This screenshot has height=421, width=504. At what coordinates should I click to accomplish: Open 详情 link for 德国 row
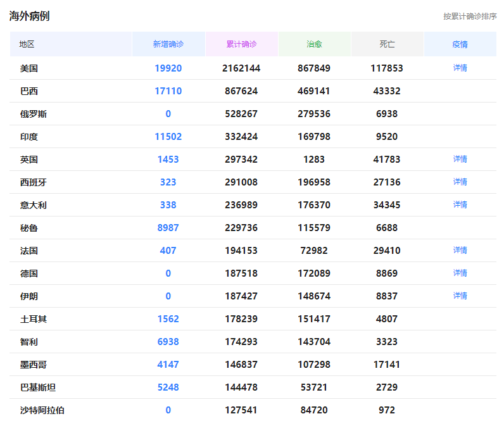(x=460, y=273)
